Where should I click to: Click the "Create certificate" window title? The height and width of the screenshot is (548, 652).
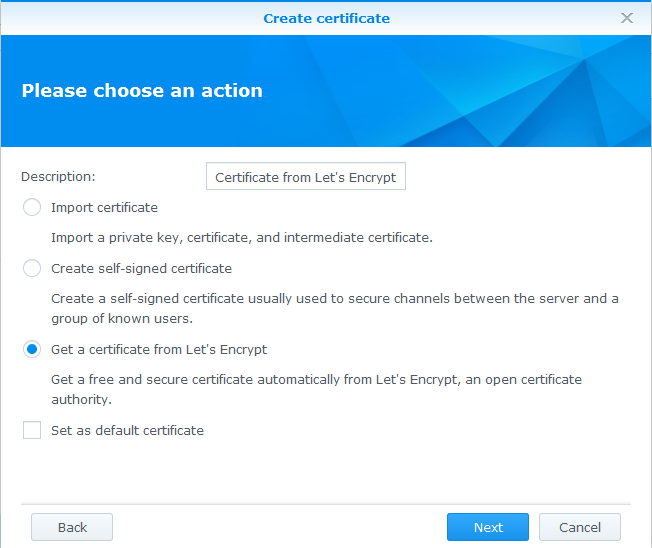pyautogui.click(x=326, y=18)
